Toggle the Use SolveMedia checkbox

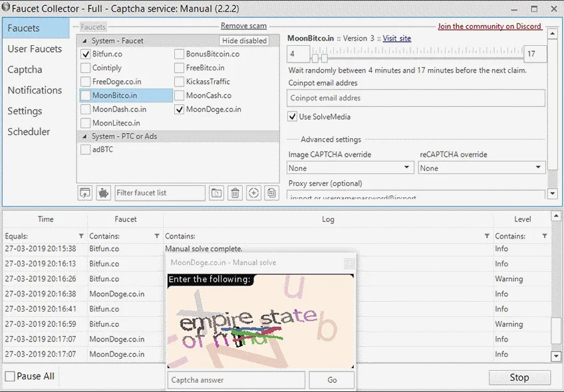pos(293,117)
